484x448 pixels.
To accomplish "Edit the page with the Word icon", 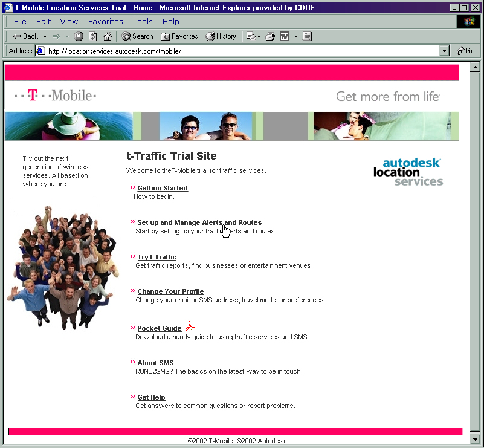I will (x=284, y=36).
